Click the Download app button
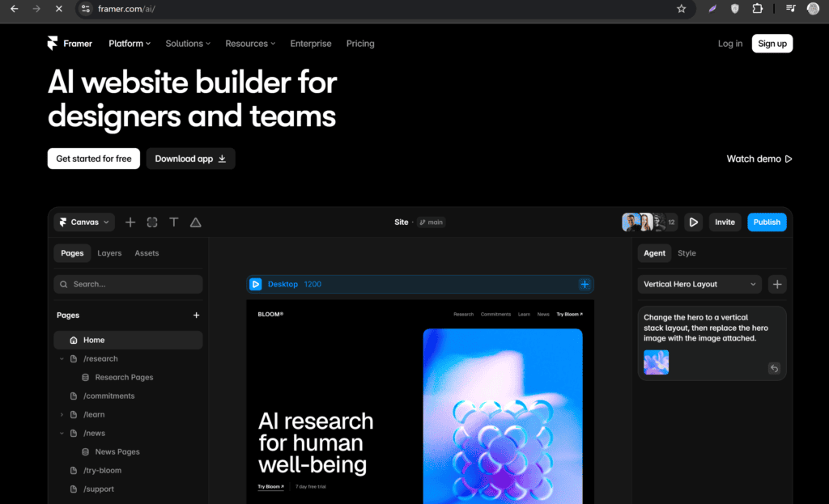 (190, 159)
